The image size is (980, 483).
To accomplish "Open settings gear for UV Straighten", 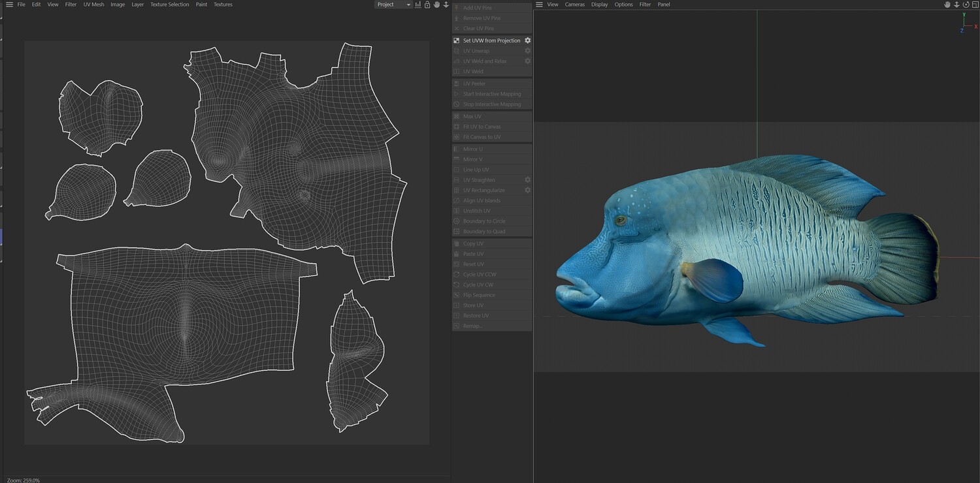I will pyautogui.click(x=528, y=180).
